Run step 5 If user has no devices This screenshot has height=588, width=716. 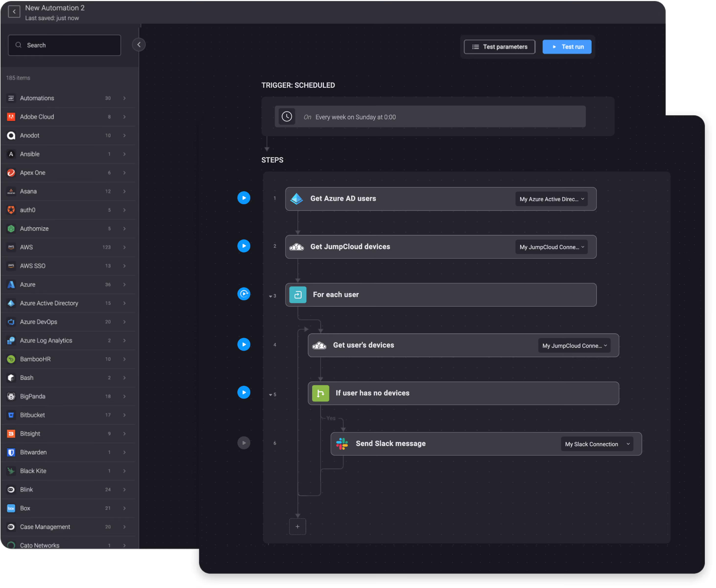(x=244, y=393)
